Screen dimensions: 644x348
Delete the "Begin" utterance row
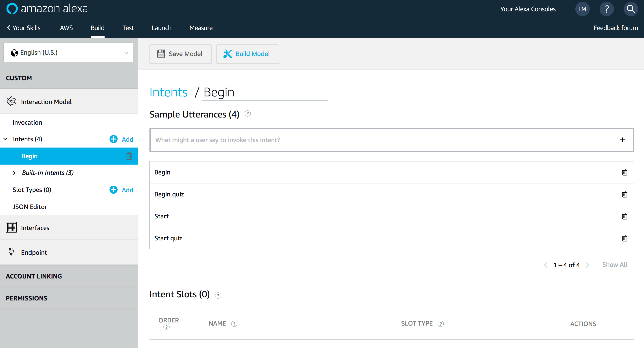pos(624,172)
